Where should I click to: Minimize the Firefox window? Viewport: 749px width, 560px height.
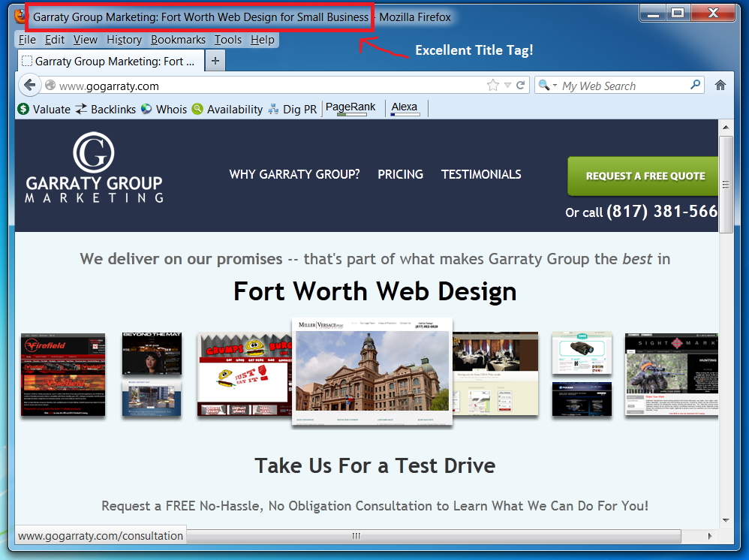pyautogui.click(x=653, y=14)
